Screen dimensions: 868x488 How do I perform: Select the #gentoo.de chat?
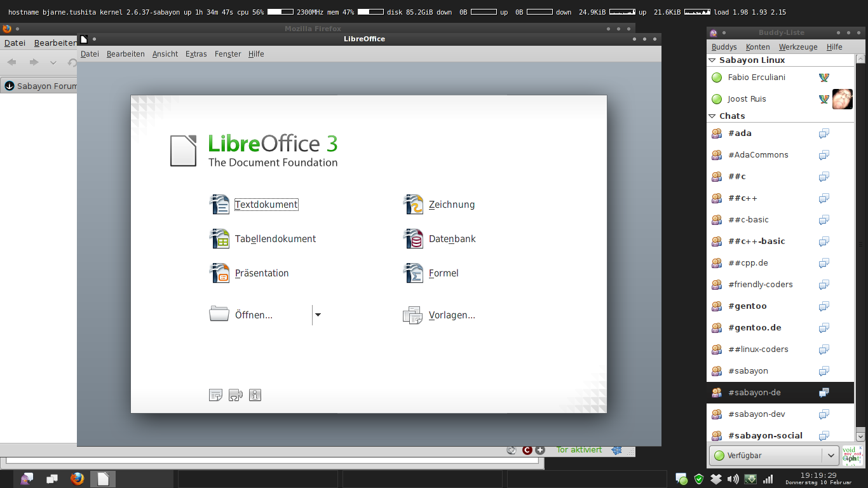[x=780, y=328]
